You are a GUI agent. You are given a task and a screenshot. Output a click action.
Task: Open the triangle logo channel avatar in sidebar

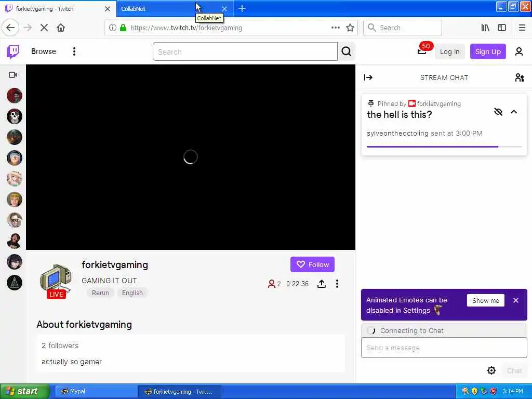pos(14,283)
